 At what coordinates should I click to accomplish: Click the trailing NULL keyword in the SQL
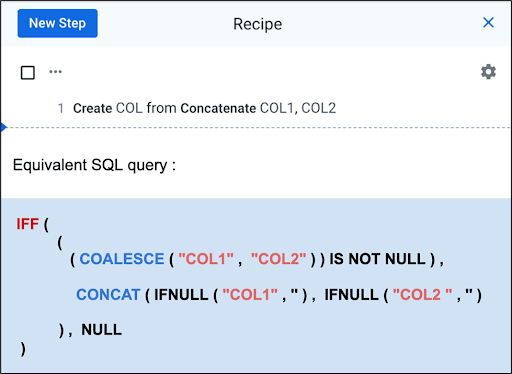(x=102, y=330)
